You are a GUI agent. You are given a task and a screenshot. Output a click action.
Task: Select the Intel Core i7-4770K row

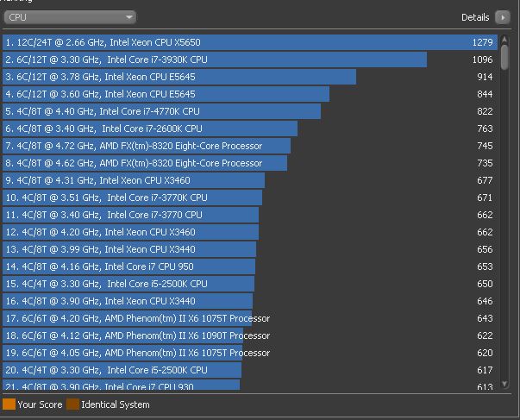pos(250,111)
